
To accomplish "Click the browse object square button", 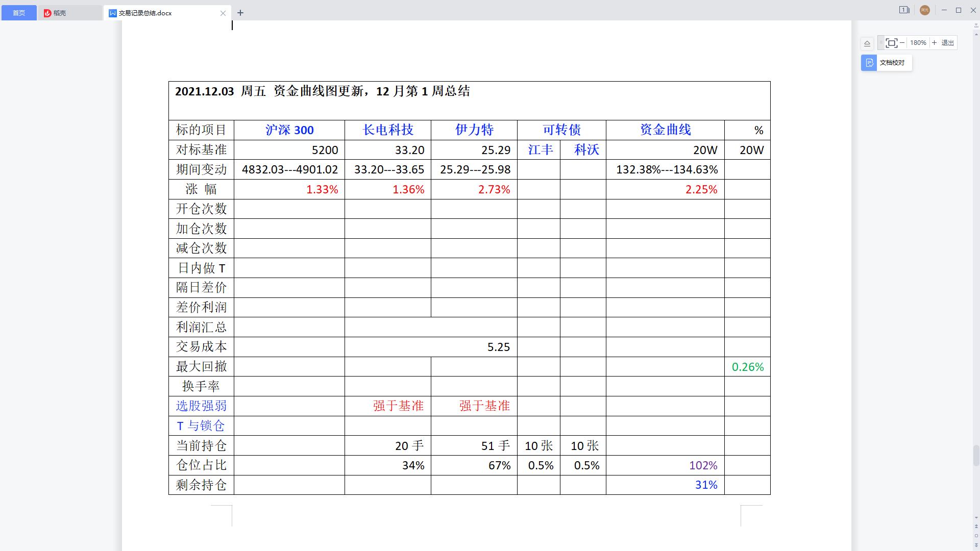I will (976, 536).
